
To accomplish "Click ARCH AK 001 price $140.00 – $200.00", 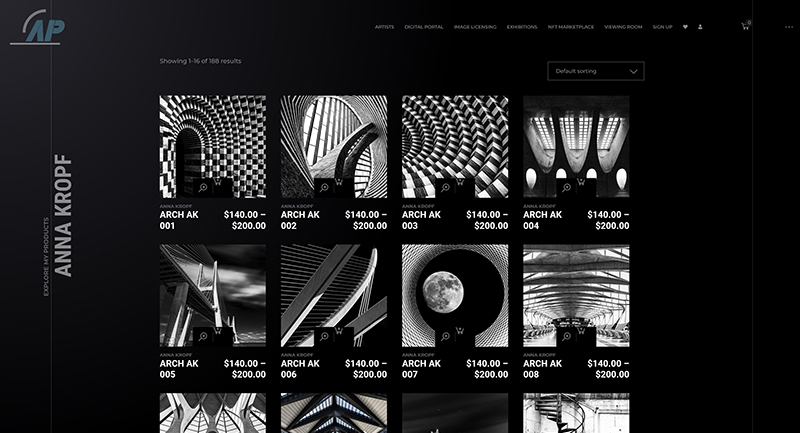I will (245, 220).
